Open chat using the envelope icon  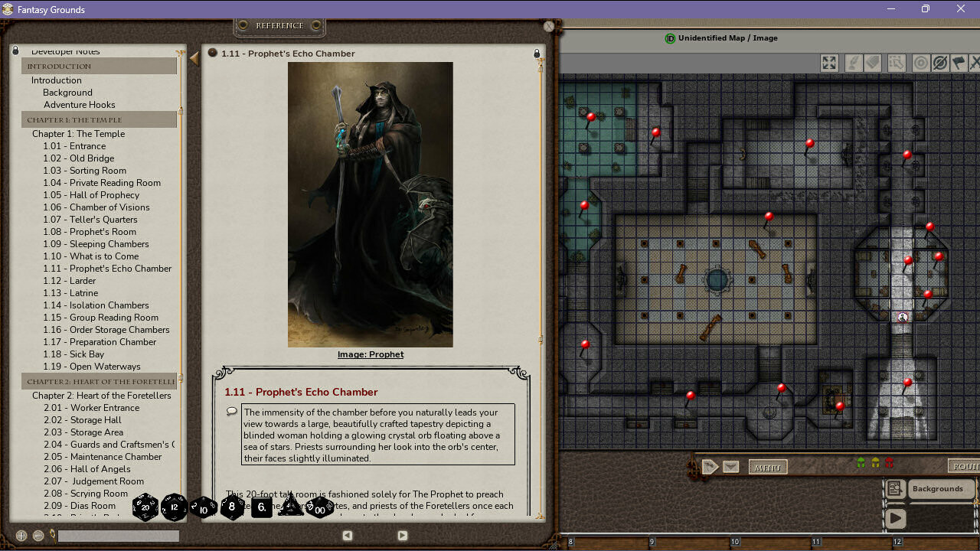click(x=731, y=466)
